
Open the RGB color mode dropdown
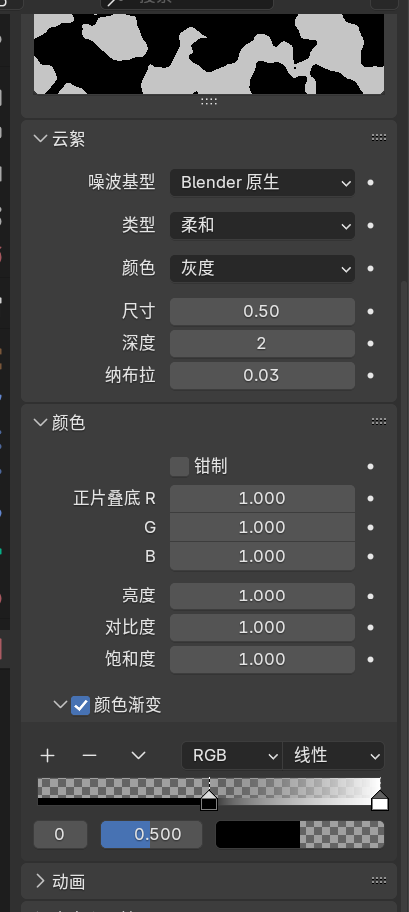[232, 756]
